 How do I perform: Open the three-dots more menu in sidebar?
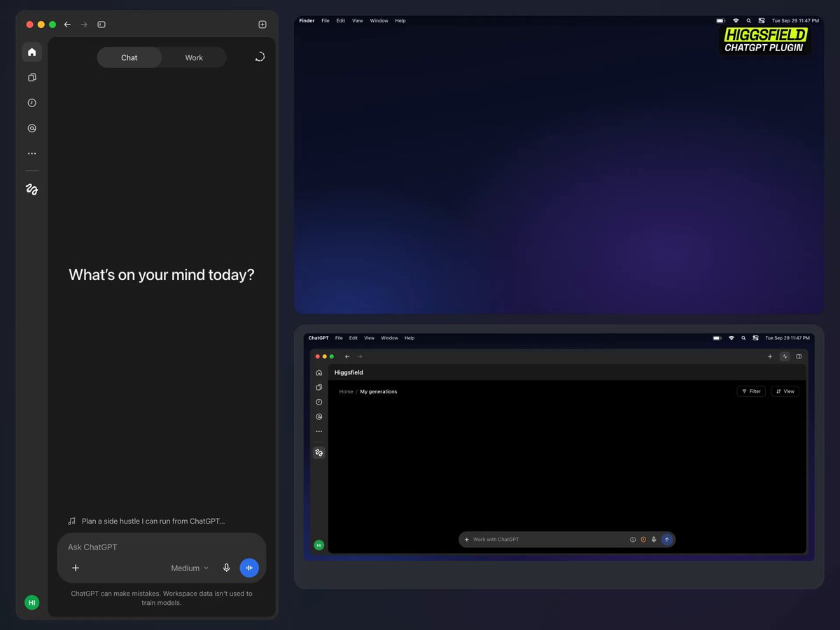tap(31, 153)
